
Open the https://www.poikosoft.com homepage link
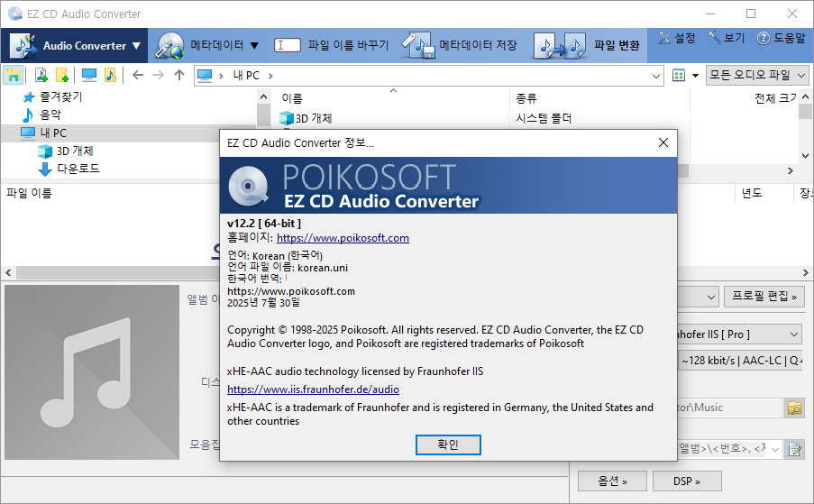(x=343, y=238)
